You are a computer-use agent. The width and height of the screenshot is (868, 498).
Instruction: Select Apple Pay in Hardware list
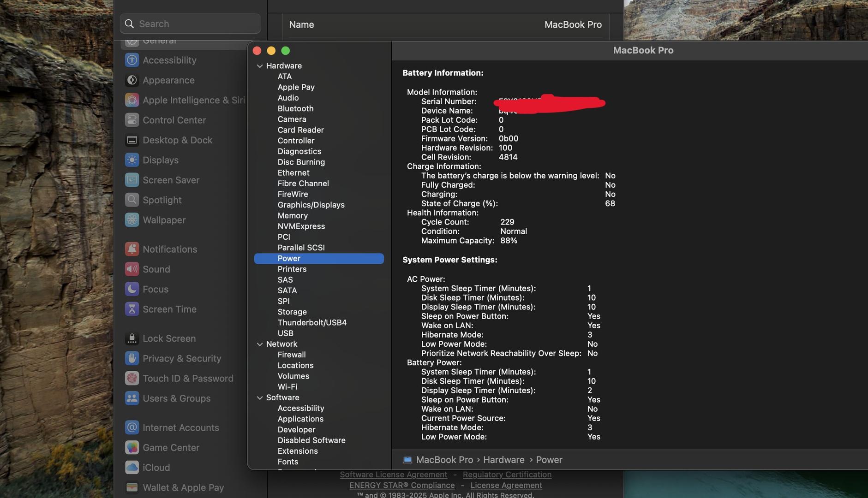(x=296, y=87)
